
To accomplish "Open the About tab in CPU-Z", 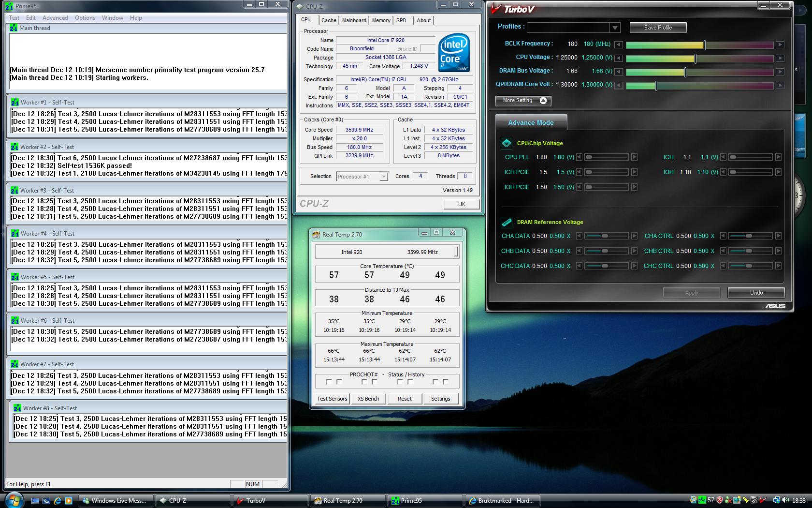I will [x=423, y=20].
